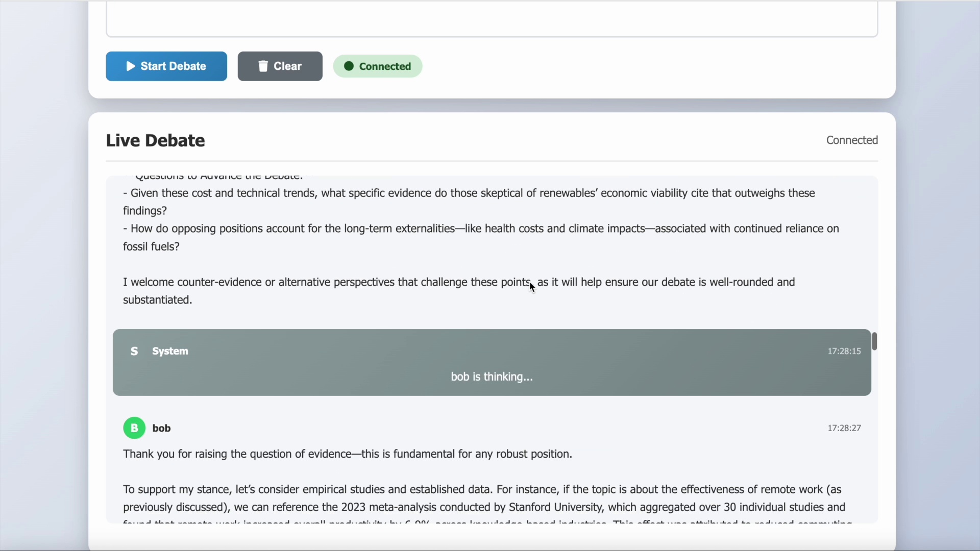Image resolution: width=980 pixels, height=551 pixels.
Task: Click the System message timestamp 17:28:15
Action: tap(844, 352)
